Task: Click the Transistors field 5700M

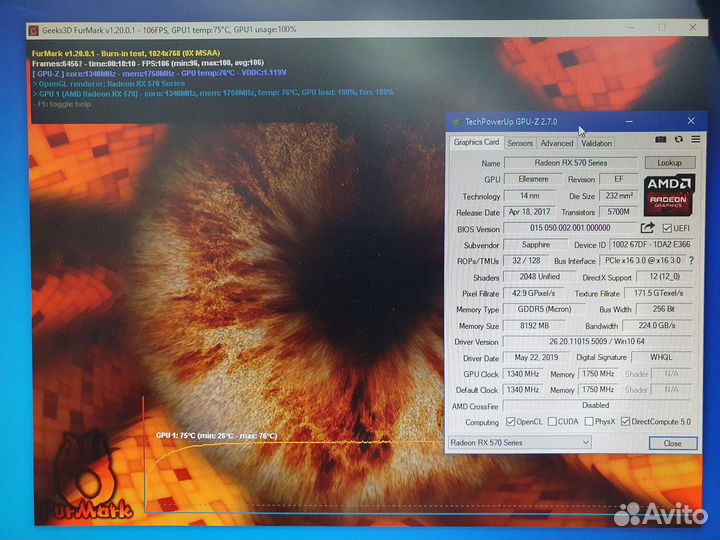Action: click(x=619, y=212)
